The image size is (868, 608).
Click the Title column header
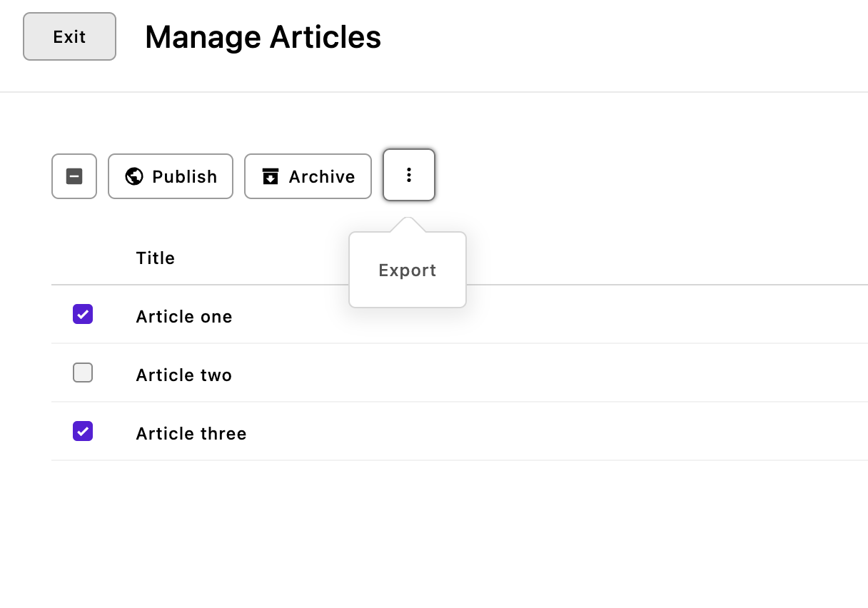pos(156,258)
